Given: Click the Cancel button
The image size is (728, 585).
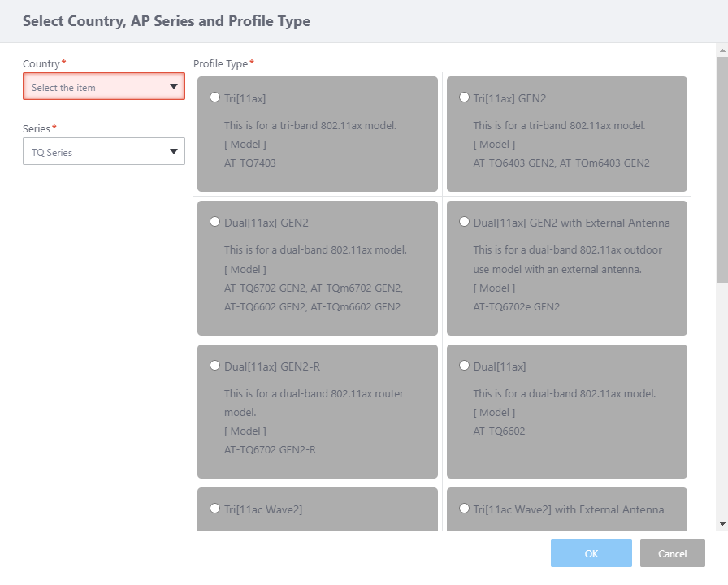Looking at the screenshot, I should pyautogui.click(x=672, y=553).
